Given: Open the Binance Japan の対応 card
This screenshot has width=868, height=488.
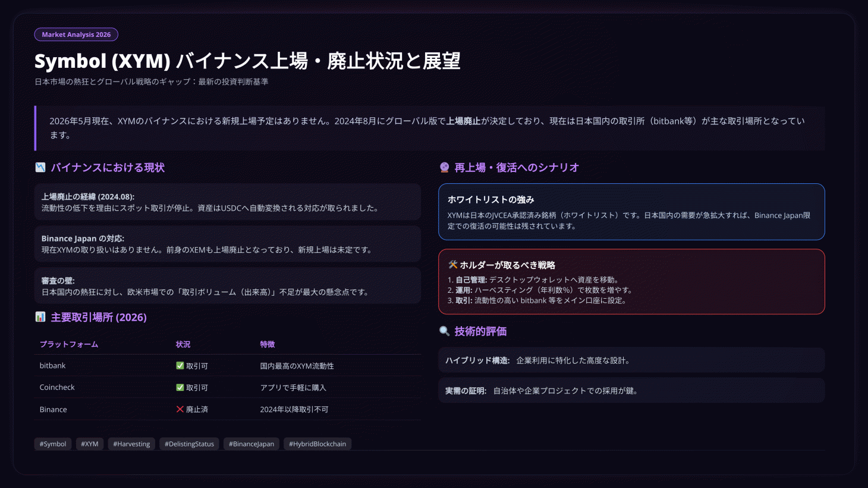Looking at the screenshot, I should [x=228, y=244].
